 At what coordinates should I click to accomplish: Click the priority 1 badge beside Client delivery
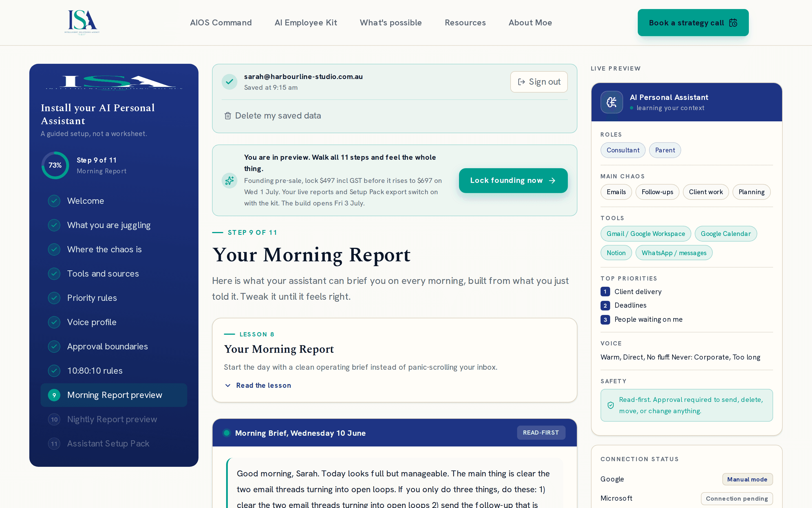pyautogui.click(x=605, y=292)
